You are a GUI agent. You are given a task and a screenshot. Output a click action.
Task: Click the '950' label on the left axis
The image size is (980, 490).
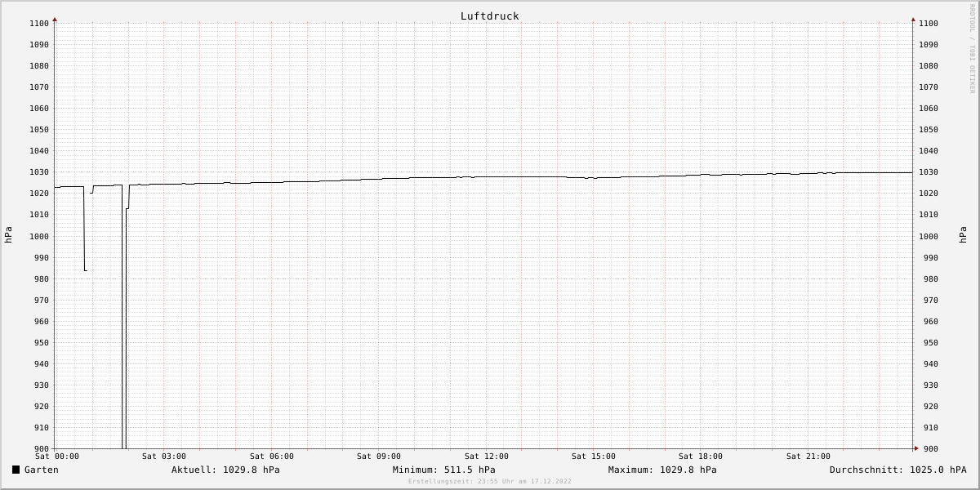(x=42, y=343)
